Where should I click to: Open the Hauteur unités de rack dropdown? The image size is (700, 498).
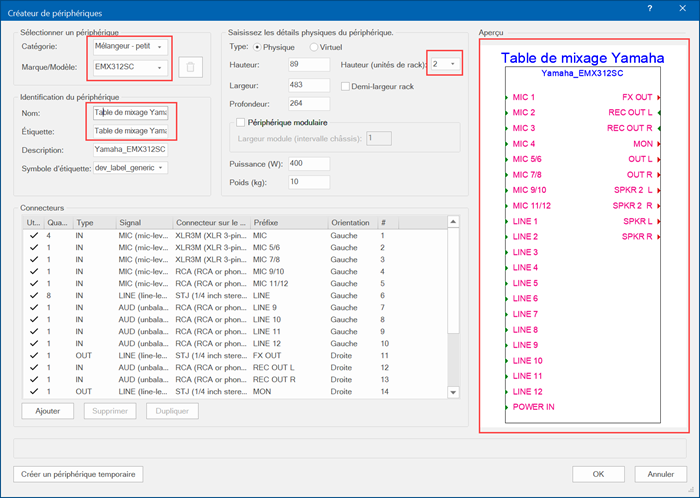pos(444,64)
